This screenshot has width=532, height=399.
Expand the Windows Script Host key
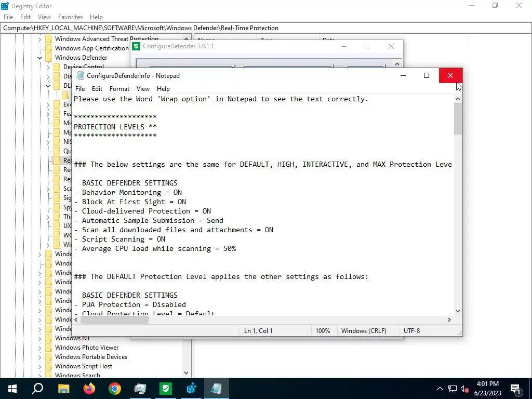[x=39, y=366]
